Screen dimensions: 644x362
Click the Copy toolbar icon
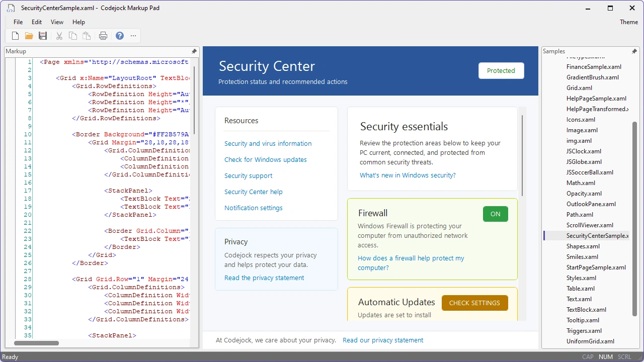tap(73, 36)
